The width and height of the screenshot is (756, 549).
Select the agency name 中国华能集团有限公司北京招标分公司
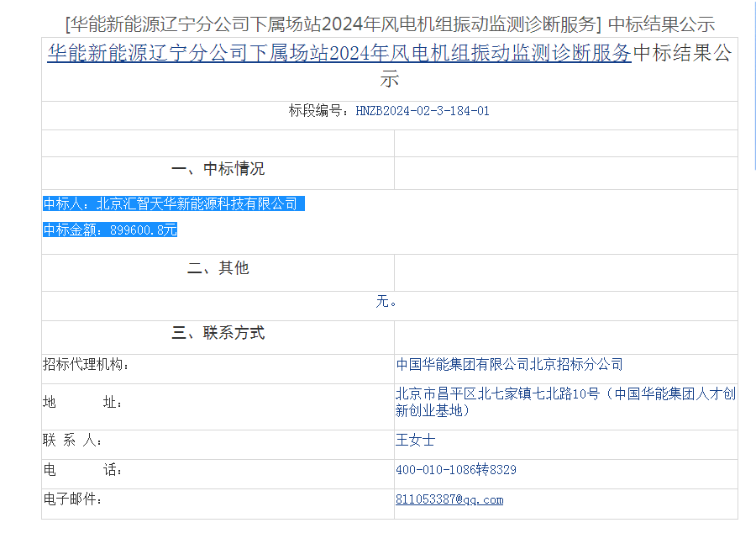(x=509, y=365)
